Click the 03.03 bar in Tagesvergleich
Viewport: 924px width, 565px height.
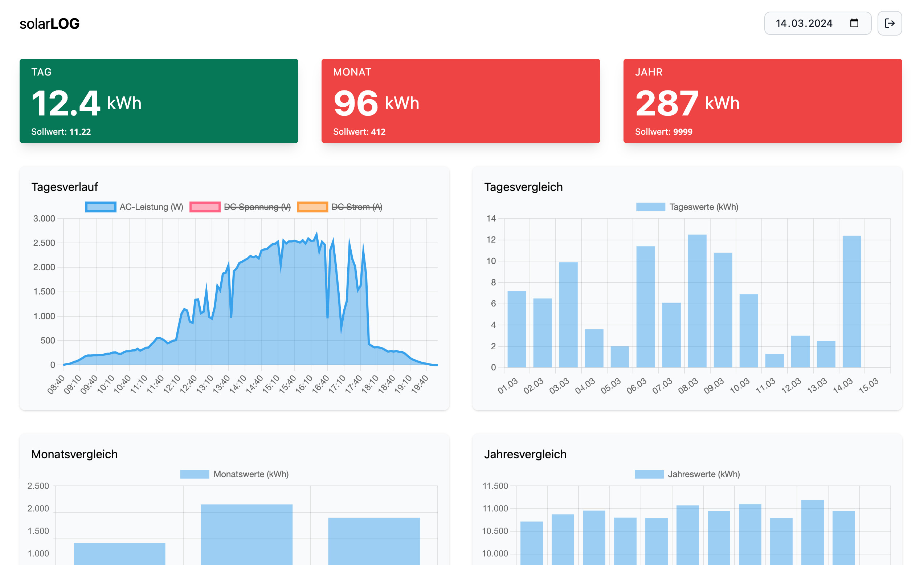click(568, 315)
